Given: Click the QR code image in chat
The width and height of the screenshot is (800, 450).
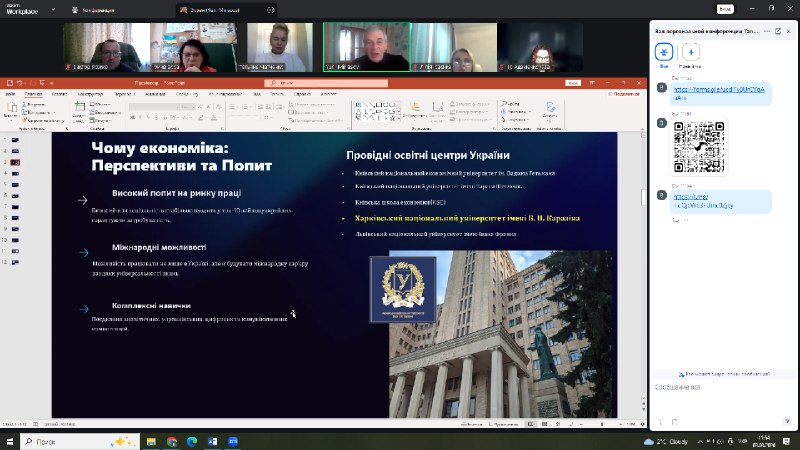Looking at the screenshot, I should [699, 148].
